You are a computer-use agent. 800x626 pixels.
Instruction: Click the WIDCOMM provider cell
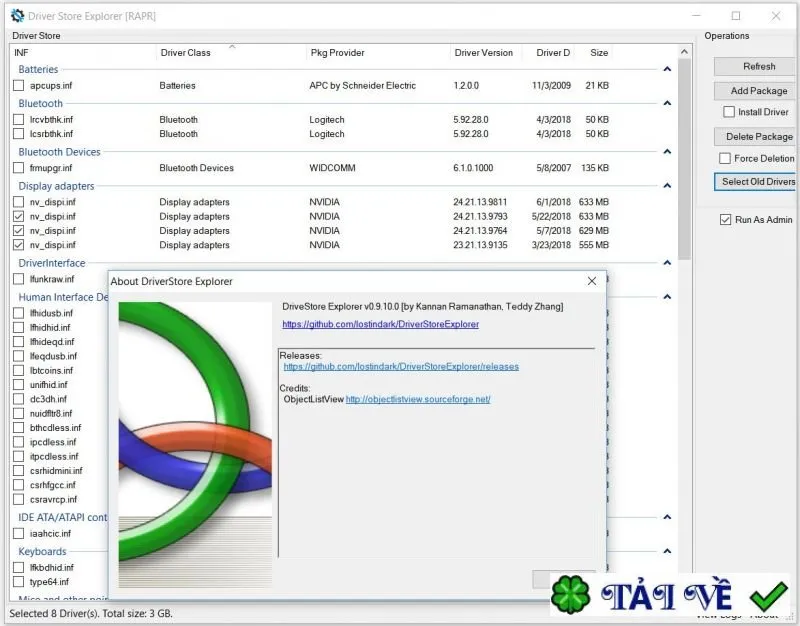[332, 168]
